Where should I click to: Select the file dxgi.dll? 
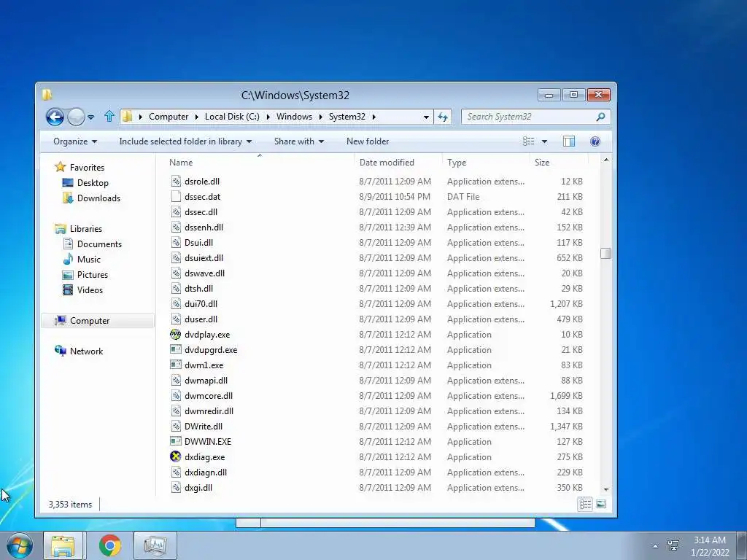pyautogui.click(x=198, y=488)
